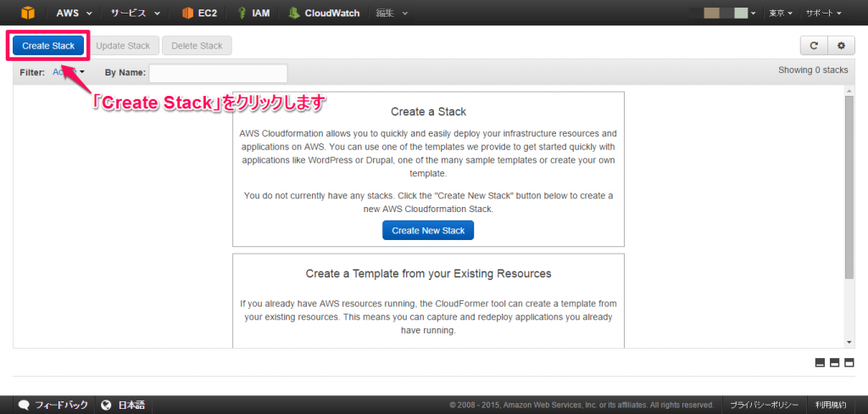Select the half-height pane layout icon

pos(835,363)
